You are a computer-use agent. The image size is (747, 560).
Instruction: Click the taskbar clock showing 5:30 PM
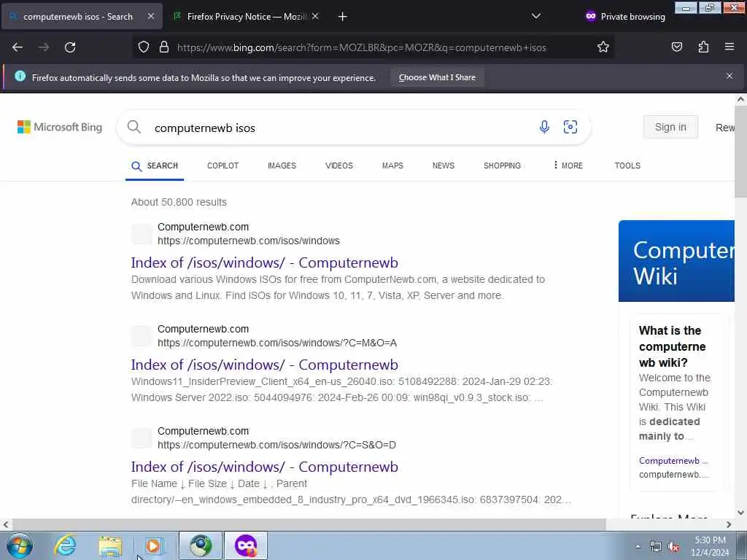[x=710, y=545]
